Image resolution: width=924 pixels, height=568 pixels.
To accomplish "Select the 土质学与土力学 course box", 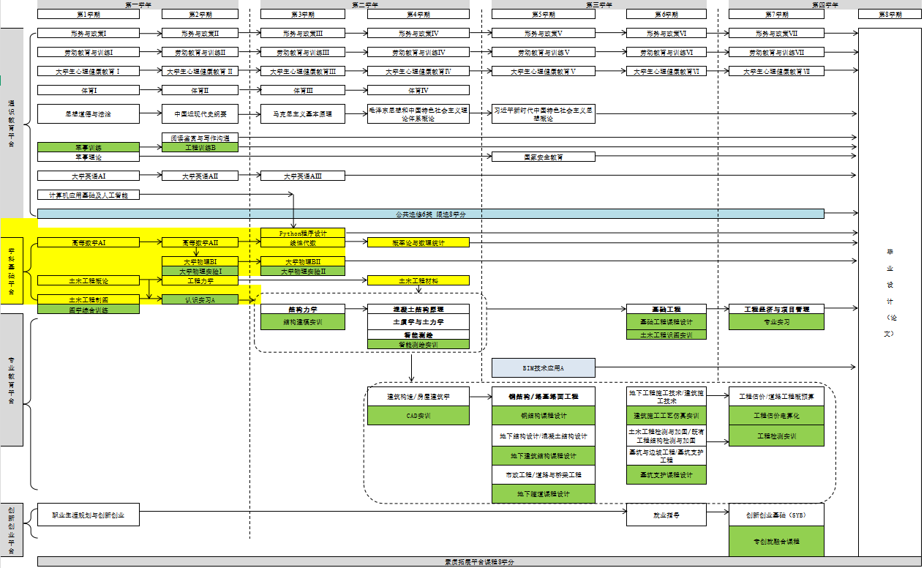I will coord(418,322).
